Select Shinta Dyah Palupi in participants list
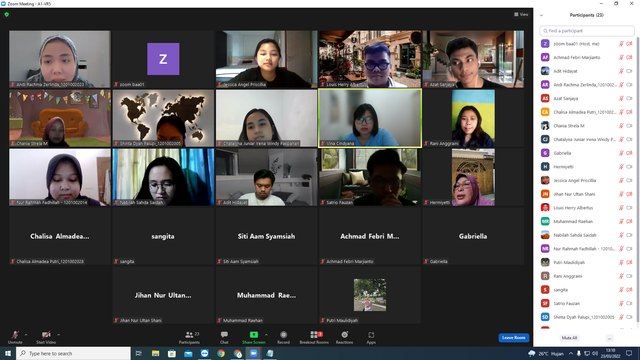This screenshot has width=640, height=360. click(x=587, y=317)
